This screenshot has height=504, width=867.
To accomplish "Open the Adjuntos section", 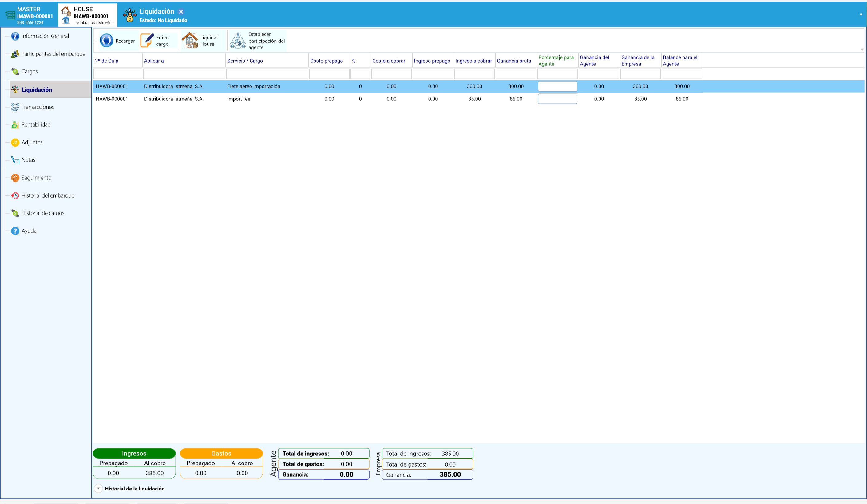I will (x=32, y=142).
